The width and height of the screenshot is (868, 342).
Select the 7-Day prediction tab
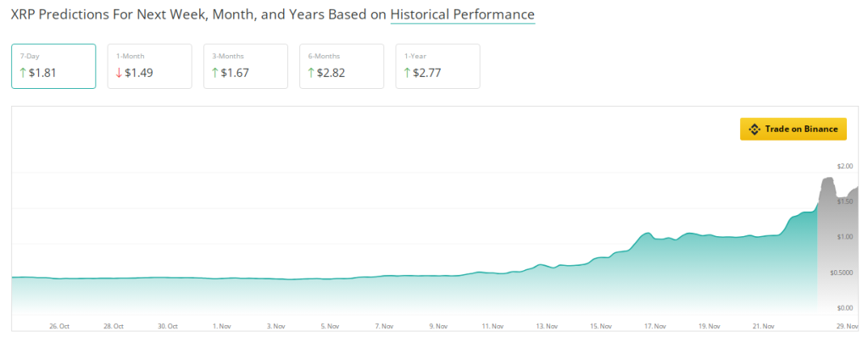(x=53, y=65)
